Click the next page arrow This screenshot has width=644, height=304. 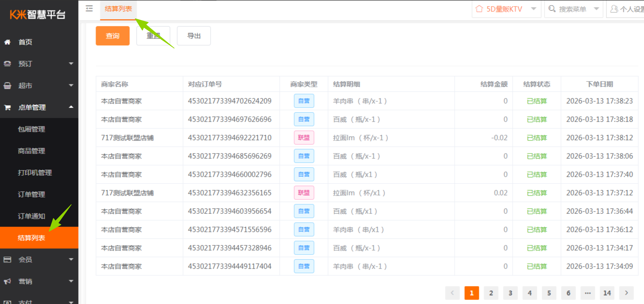[626, 293]
